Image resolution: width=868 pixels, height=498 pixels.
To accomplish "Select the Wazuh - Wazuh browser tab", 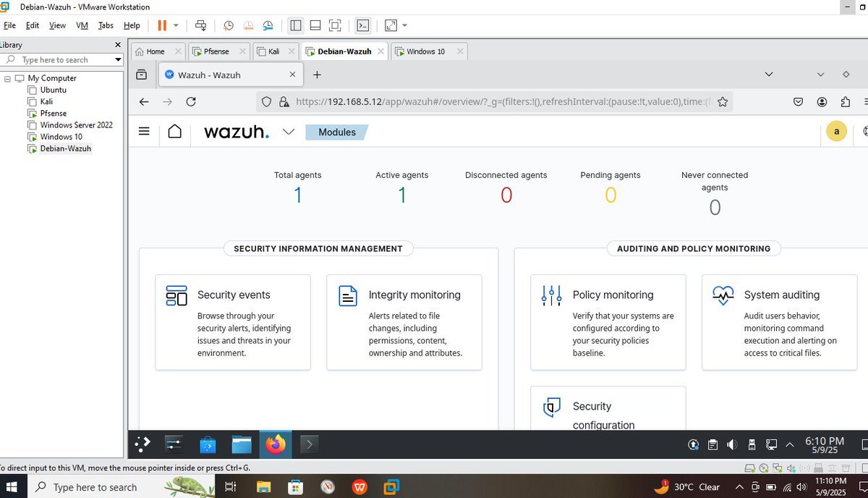I will [x=230, y=75].
